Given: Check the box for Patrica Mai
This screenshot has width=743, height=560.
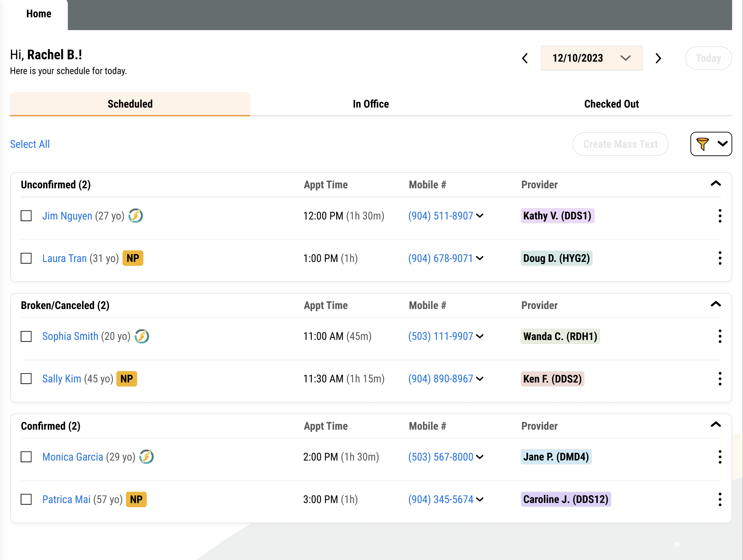Looking at the screenshot, I should point(26,499).
